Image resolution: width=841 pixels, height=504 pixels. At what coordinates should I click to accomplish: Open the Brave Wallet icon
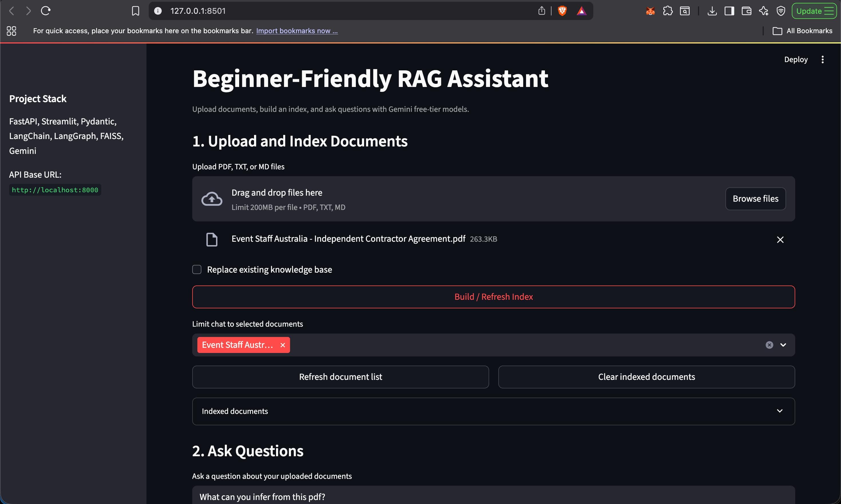click(x=746, y=11)
